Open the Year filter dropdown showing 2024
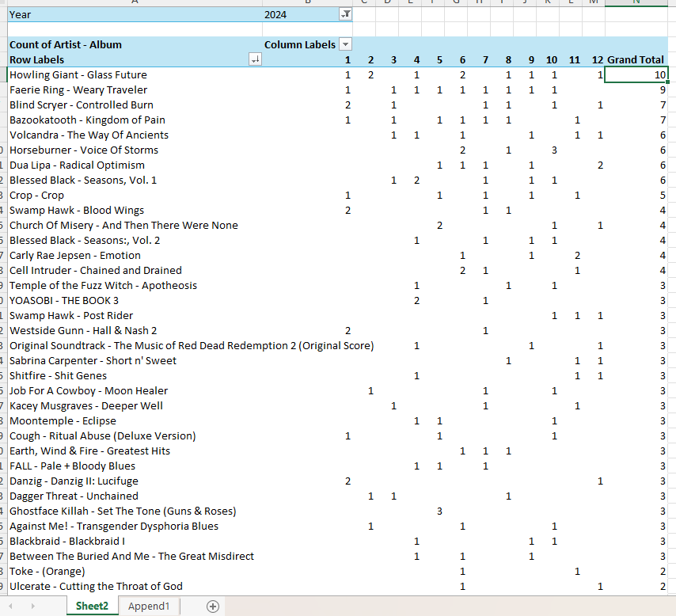Viewport: 676px width, 616px height. 346,14
